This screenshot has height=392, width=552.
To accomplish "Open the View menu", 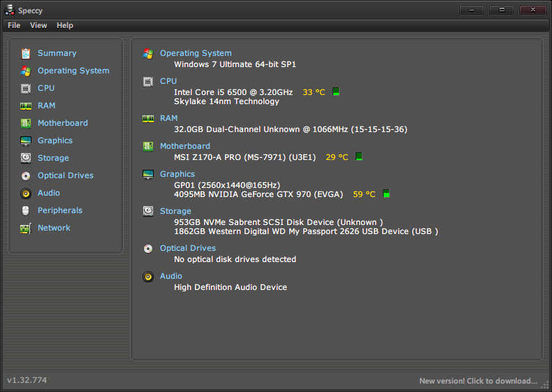I will click(x=38, y=25).
